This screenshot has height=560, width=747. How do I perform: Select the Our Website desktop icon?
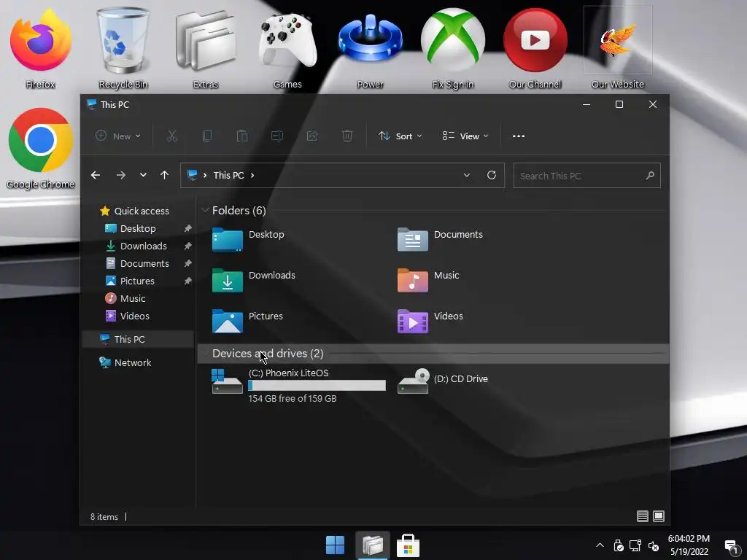pyautogui.click(x=617, y=49)
